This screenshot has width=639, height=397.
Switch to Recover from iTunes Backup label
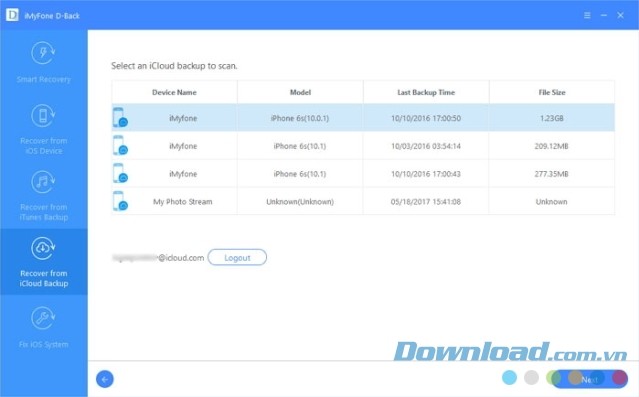(x=44, y=212)
